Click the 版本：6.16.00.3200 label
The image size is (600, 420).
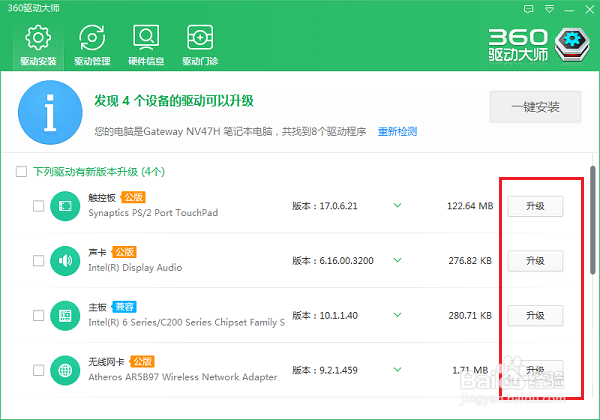[x=333, y=261]
